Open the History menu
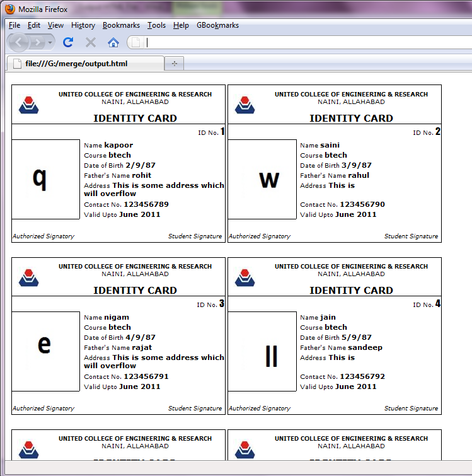Viewport: 472px width, 476px height. pyautogui.click(x=83, y=25)
